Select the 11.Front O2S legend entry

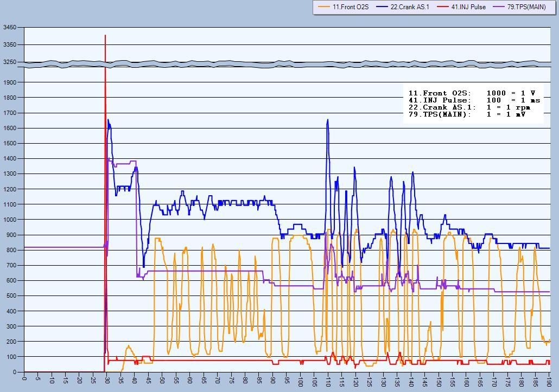tap(344, 7)
